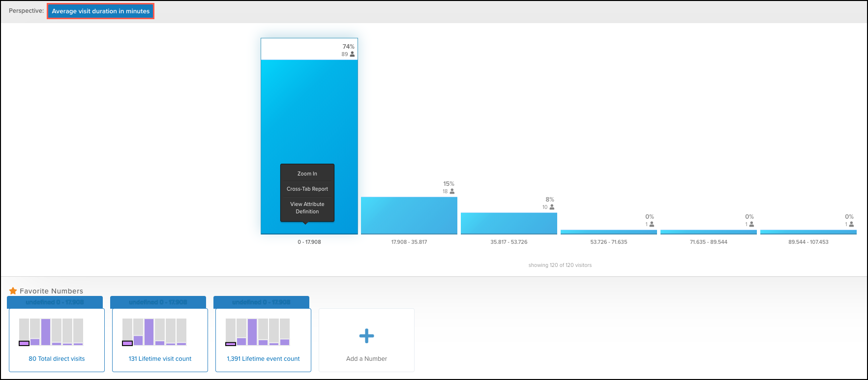Open the 80 Total direct visits link
The height and width of the screenshot is (380, 868).
coord(57,359)
